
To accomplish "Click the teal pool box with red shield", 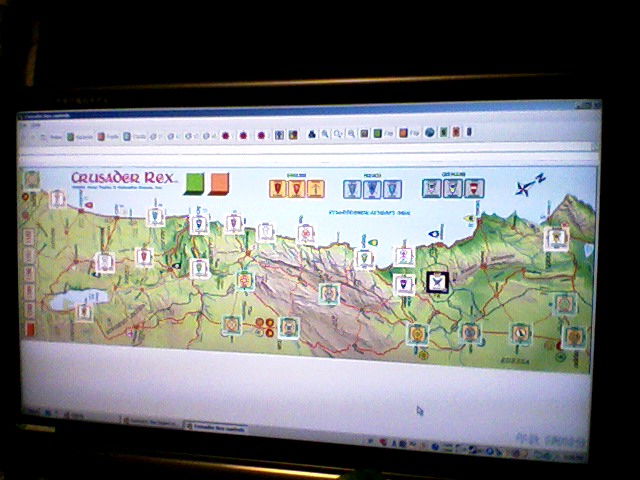I will coord(474,188).
